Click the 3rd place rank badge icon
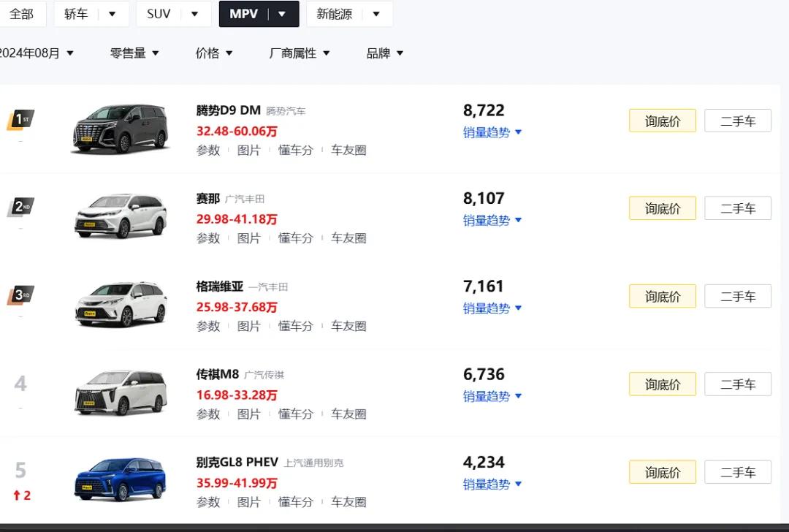 click(x=20, y=295)
